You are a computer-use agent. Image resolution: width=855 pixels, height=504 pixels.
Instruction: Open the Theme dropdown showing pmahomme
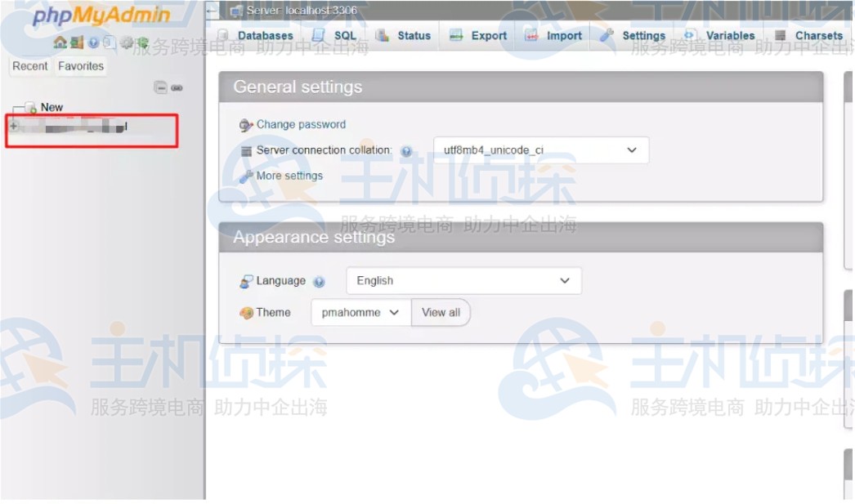[x=361, y=313]
